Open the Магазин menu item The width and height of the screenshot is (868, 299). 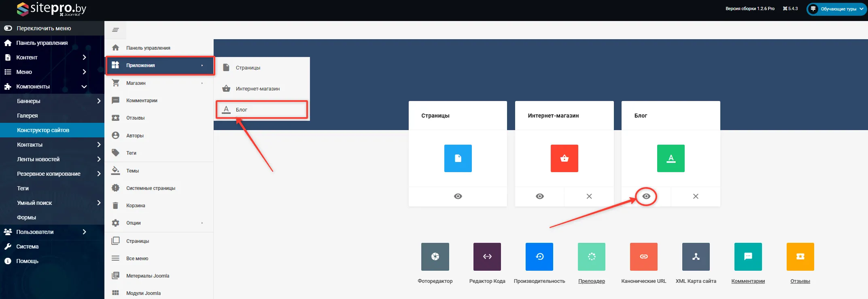coord(136,83)
